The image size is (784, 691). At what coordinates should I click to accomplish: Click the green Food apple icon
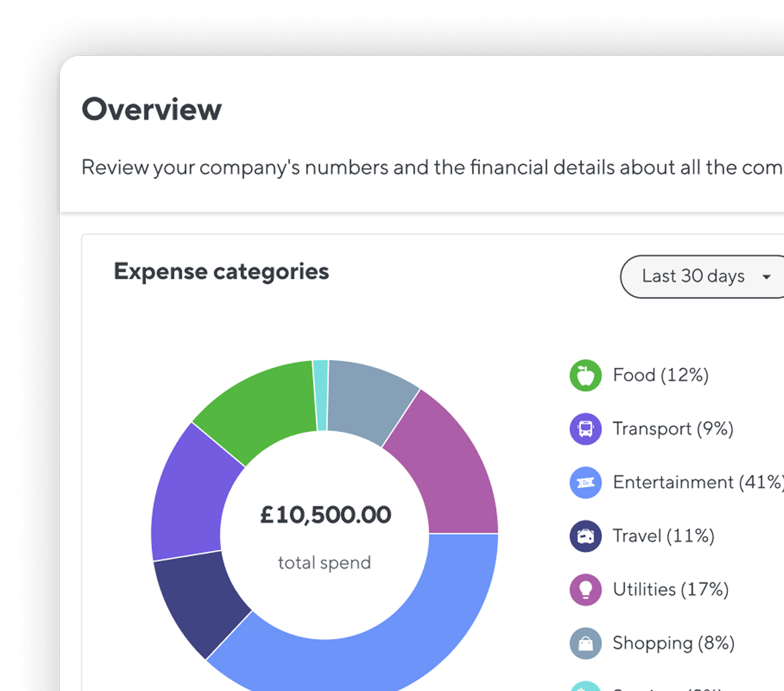tap(586, 375)
